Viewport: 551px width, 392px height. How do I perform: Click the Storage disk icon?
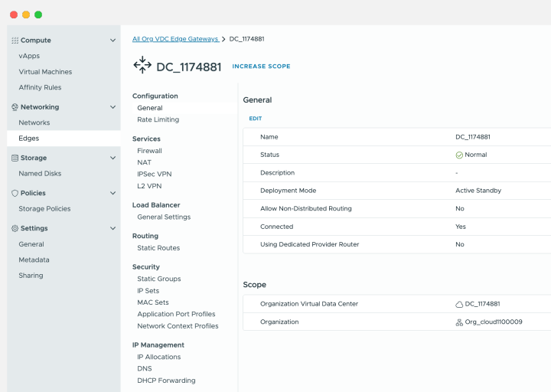(15, 158)
